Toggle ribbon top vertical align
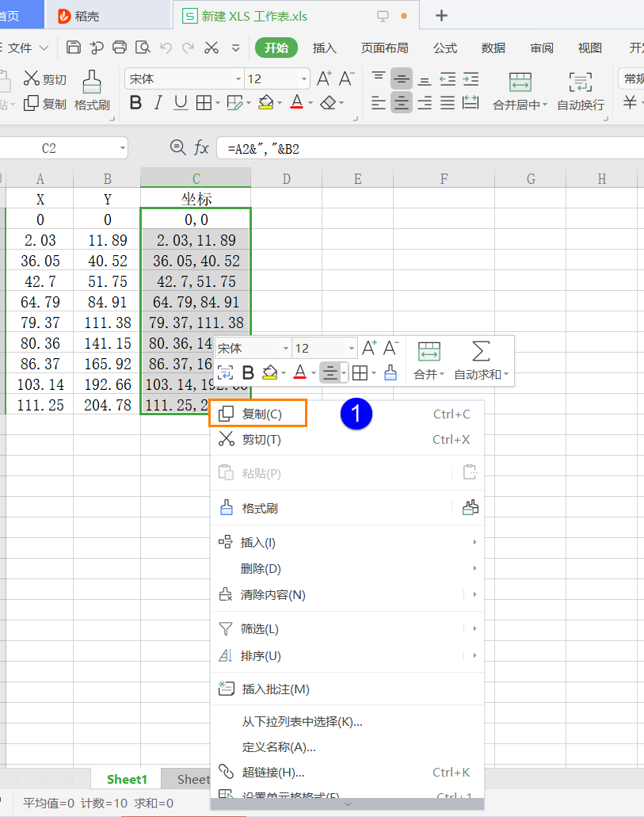 (379, 78)
